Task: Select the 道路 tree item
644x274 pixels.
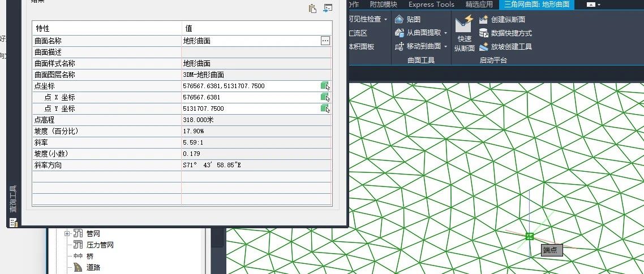Action: pos(93,267)
